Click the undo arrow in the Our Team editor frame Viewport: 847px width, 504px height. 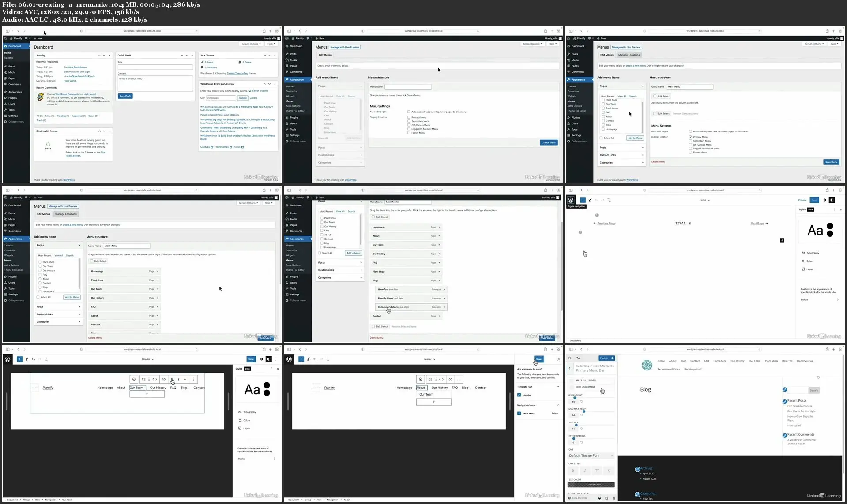coord(33,359)
